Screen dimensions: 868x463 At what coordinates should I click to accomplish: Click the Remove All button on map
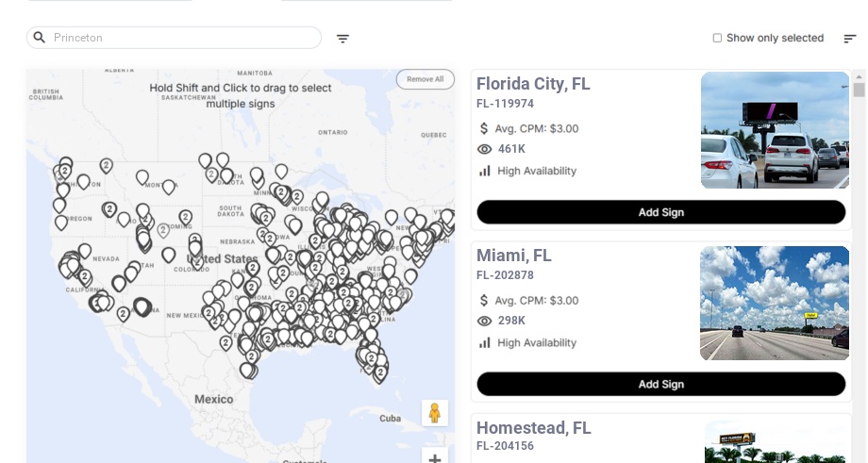[425, 79]
